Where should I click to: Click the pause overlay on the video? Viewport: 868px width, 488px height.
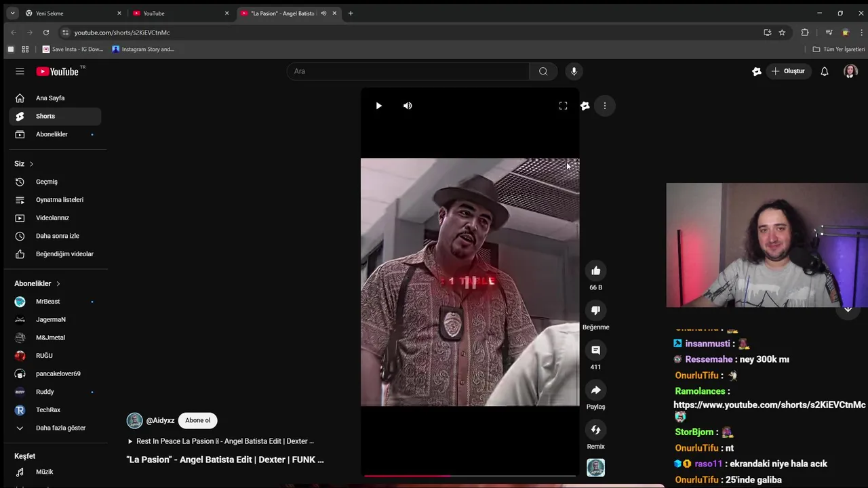point(470,282)
